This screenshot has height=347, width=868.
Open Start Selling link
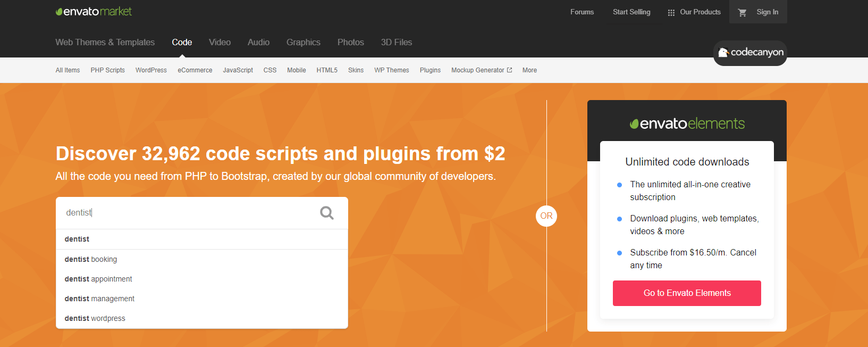coord(631,12)
